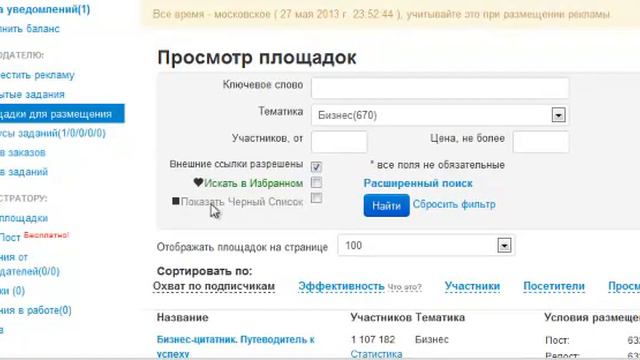Image resolution: width=640 pixels, height=360 pixels.
Task: Open the заказов sidebar link
Action: pyautogui.click(x=23, y=152)
